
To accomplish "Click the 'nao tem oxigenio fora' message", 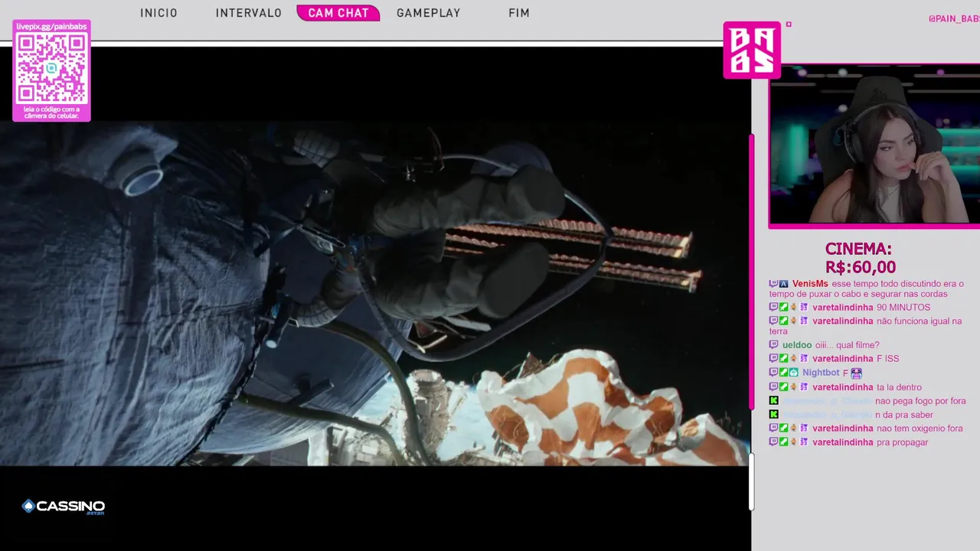I will click(x=920, y=429).
